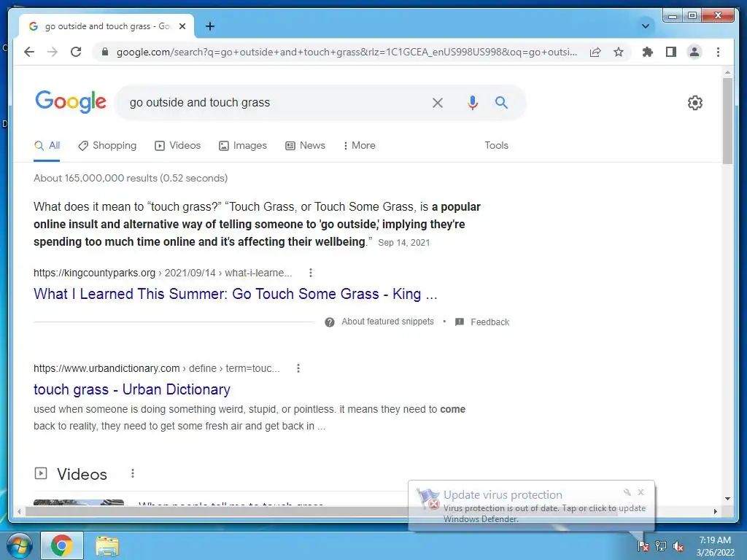
Task: Click About featured snippets help icon
Action: [330, 322]
